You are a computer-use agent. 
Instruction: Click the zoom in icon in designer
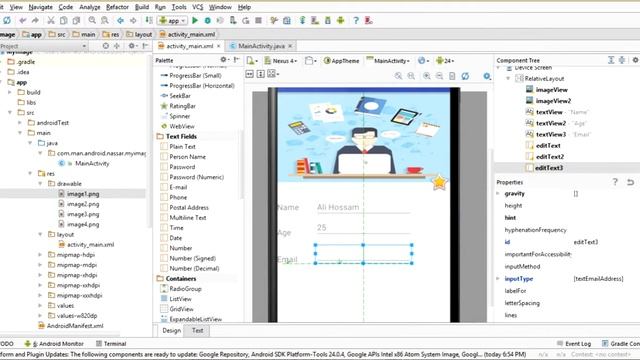click(427, 76)
